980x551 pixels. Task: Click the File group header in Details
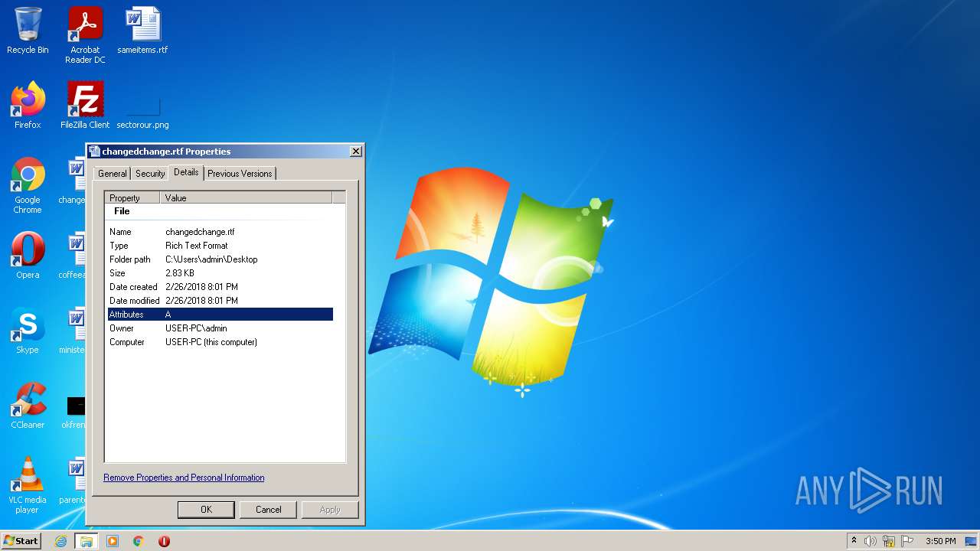pos(122,211)
